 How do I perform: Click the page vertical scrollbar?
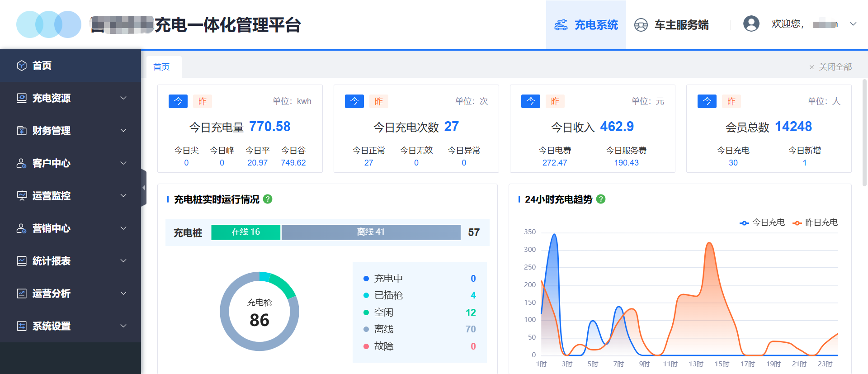[865, 133]
